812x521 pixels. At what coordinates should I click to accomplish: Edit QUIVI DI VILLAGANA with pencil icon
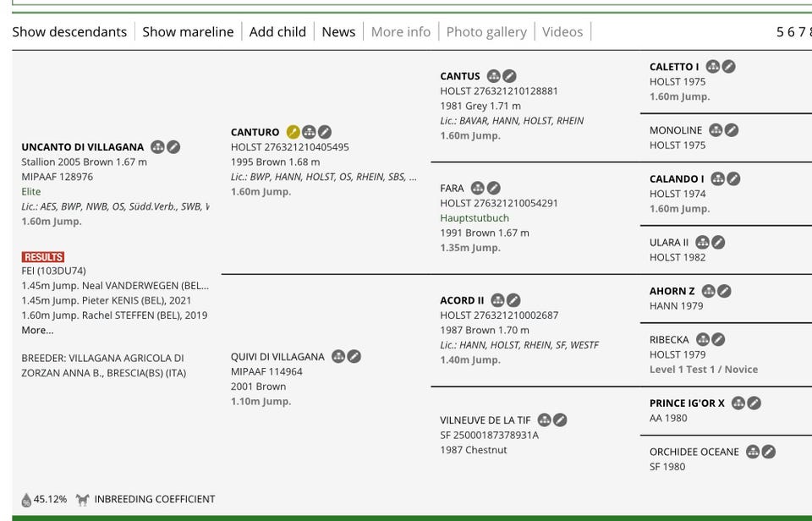pyautogui.click(x=354, y=356)
